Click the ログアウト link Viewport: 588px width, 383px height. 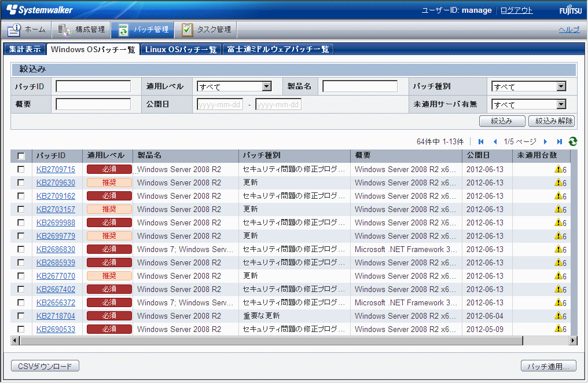click(516, 10)
